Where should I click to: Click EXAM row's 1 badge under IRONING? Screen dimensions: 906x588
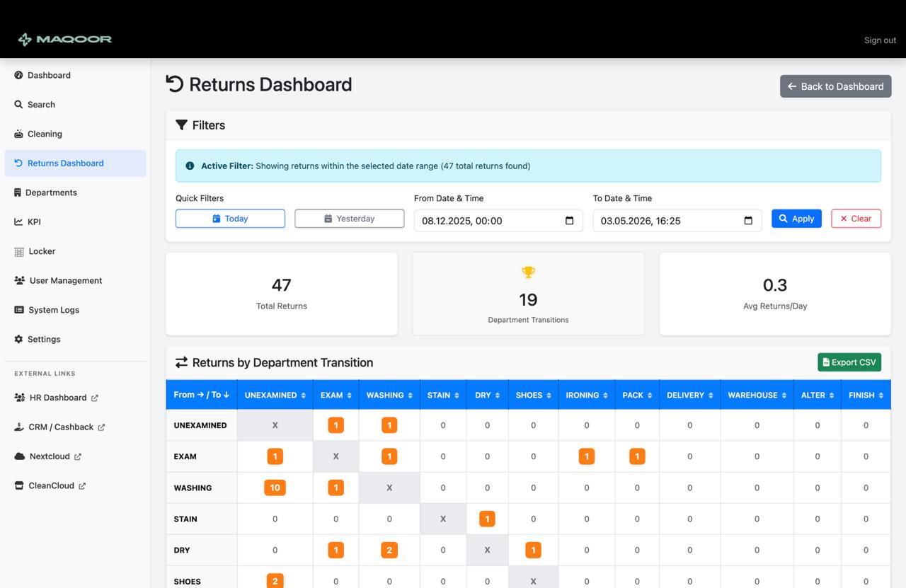(x=586, y=456)
